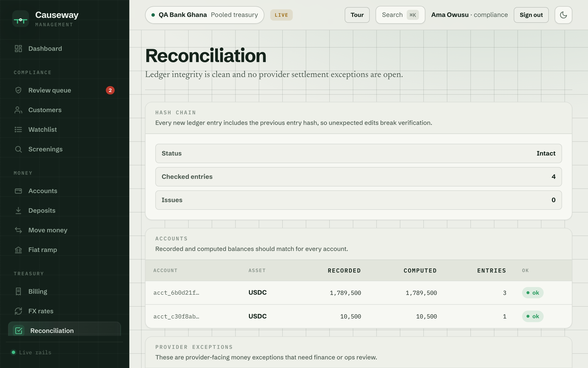This screenshot has height=368, width=588.
Task: Open Deposits from sidebar
Action: coord(65,210)
